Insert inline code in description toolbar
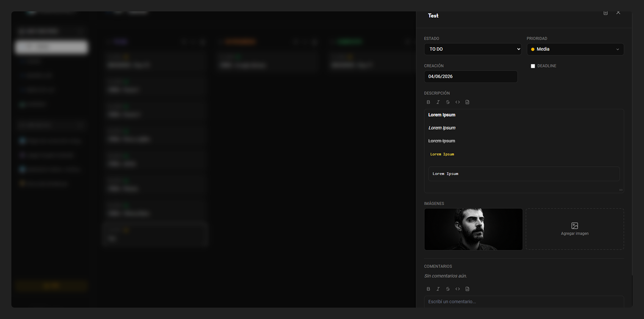This screenshot has width=644, height=319. coord(458,102)
